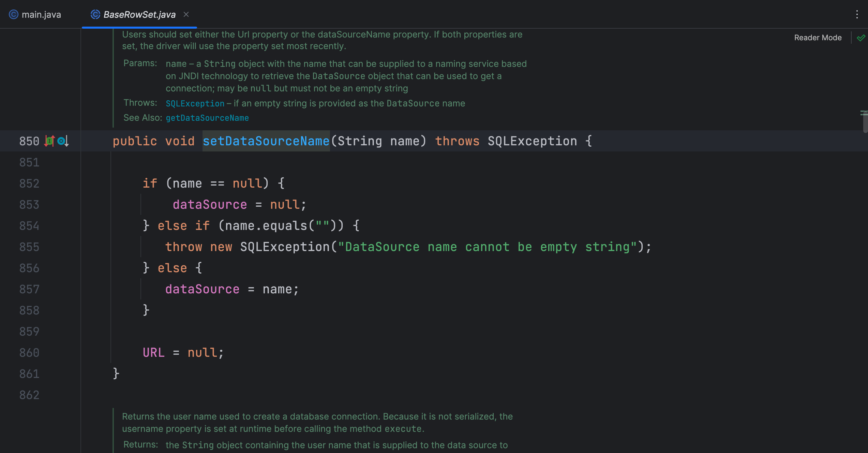The width and height of the screenshot is (868, 453).
Task: Click the vertical scrollbar thumb
Action: pos(865,122)
